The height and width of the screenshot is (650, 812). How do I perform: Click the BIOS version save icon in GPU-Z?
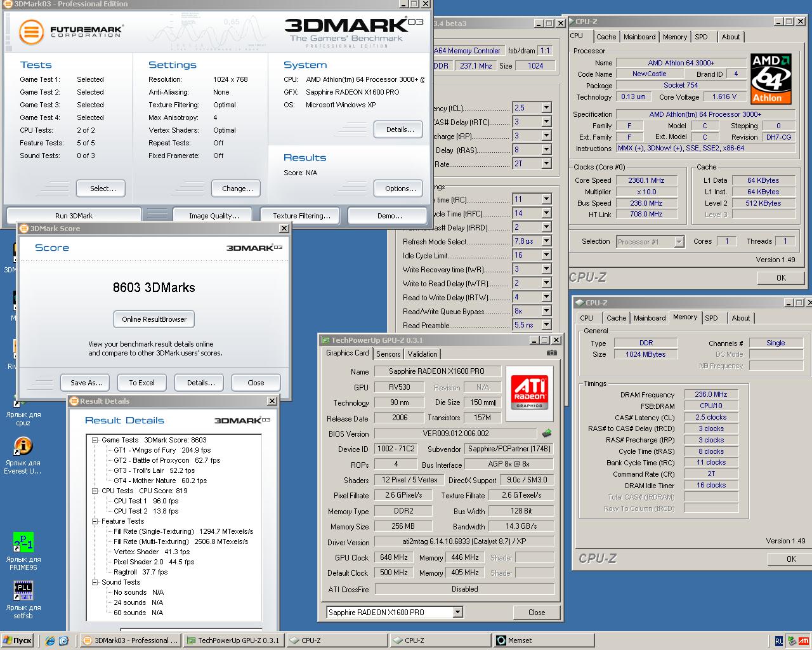click(546, 434)
